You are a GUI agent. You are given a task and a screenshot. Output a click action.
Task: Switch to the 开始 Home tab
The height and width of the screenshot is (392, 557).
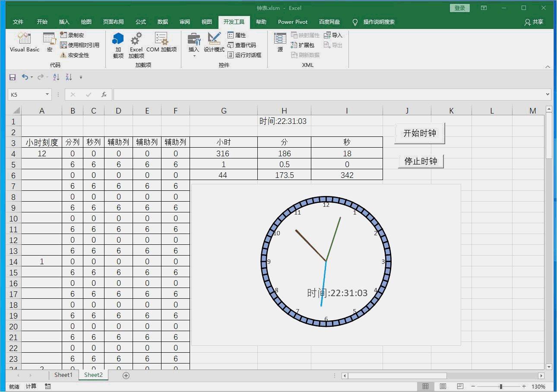point(42,22)
